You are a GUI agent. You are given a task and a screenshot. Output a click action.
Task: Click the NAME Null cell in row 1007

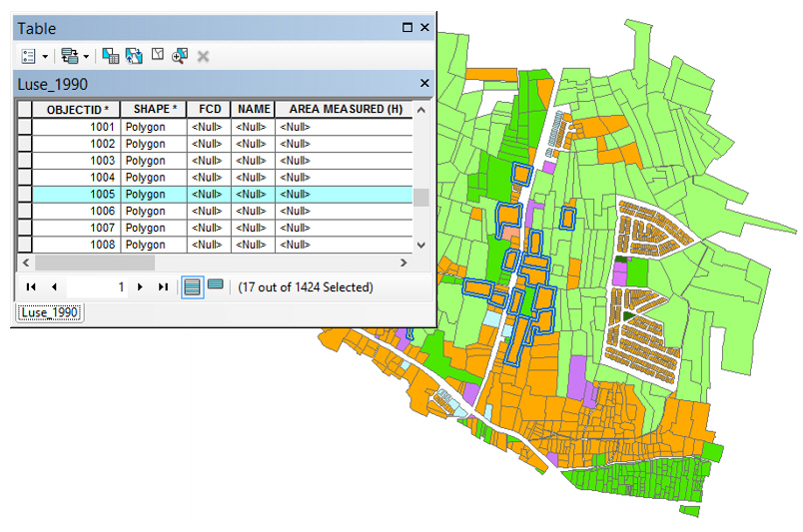point(253,229)
